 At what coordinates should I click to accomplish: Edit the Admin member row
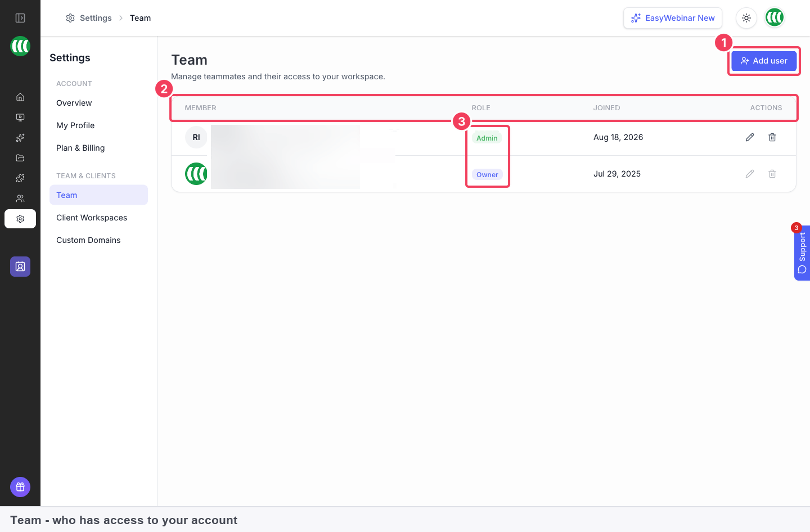click(x=750, y=137)
